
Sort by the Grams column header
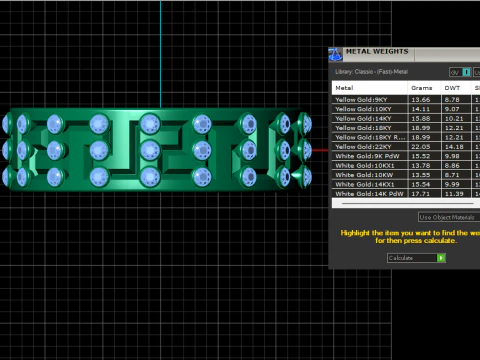(424, 88)
